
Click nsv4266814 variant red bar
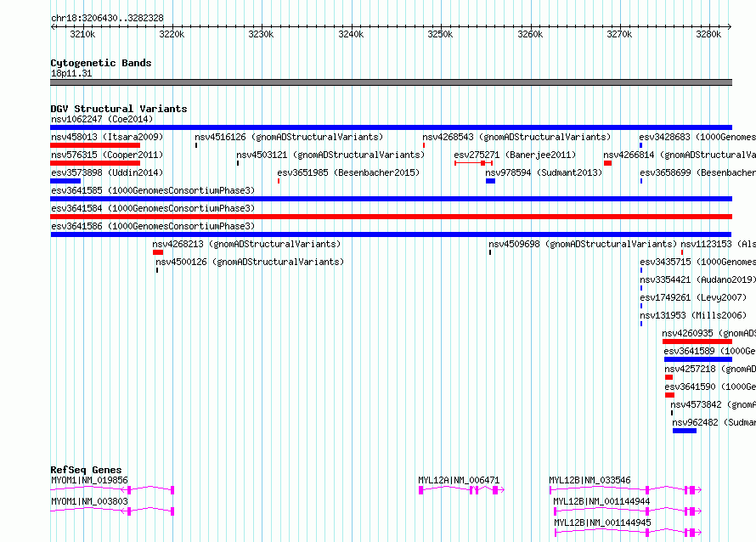click(x=607, y=163)
